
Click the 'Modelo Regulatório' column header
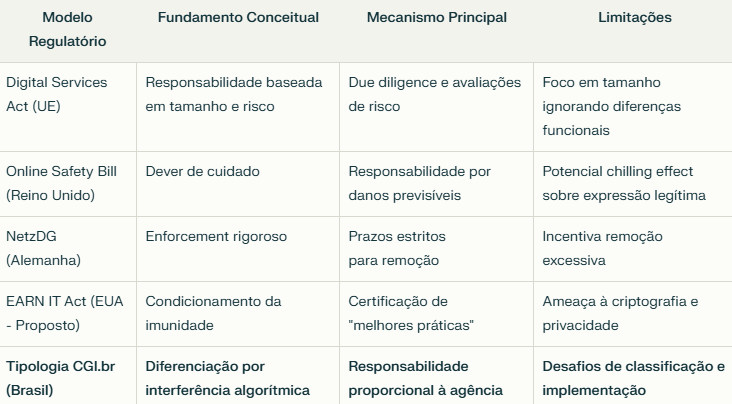pyautogui.click(x=68, y=29)
